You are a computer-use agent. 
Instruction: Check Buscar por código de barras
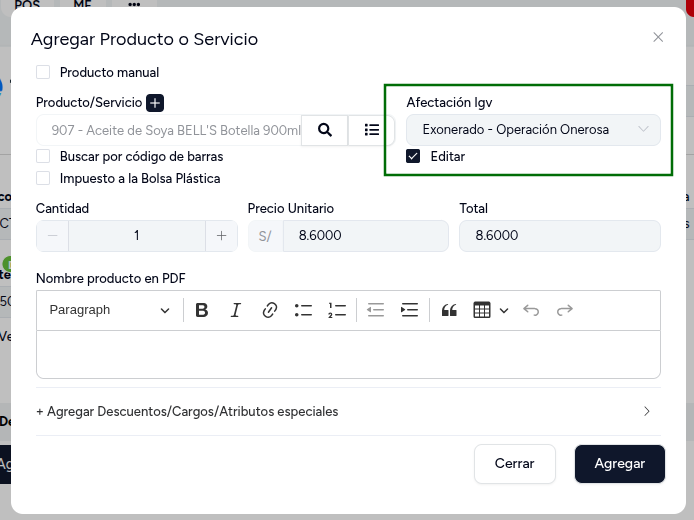pos(43,156)
